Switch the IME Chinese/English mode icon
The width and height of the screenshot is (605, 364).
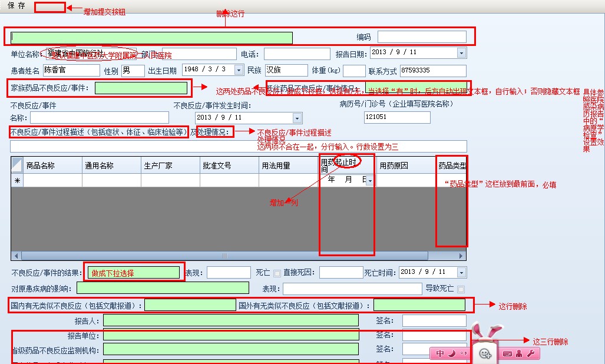point(440,353)
